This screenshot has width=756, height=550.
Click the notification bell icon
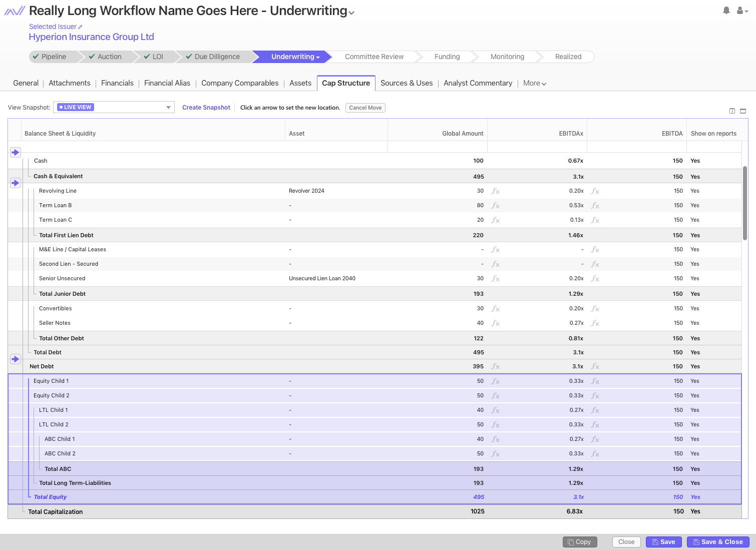tap(726, 11)
